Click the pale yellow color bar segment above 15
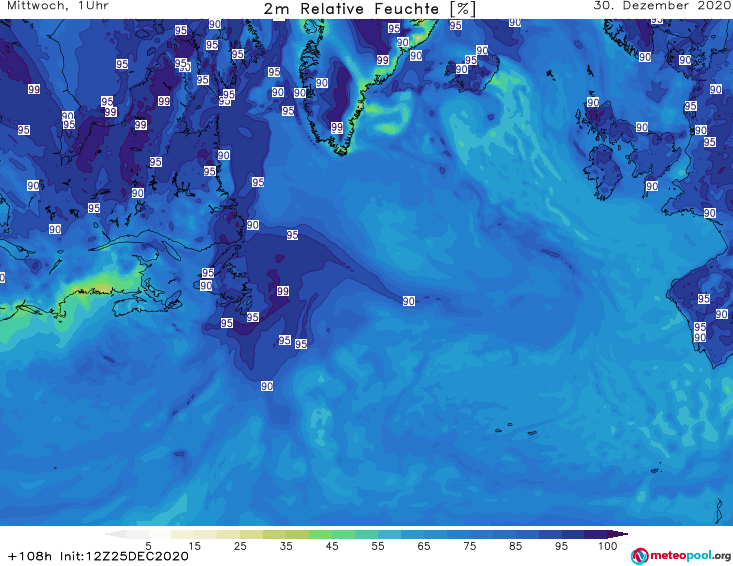The height and width of the screenshot is (566, 733). 183,534
